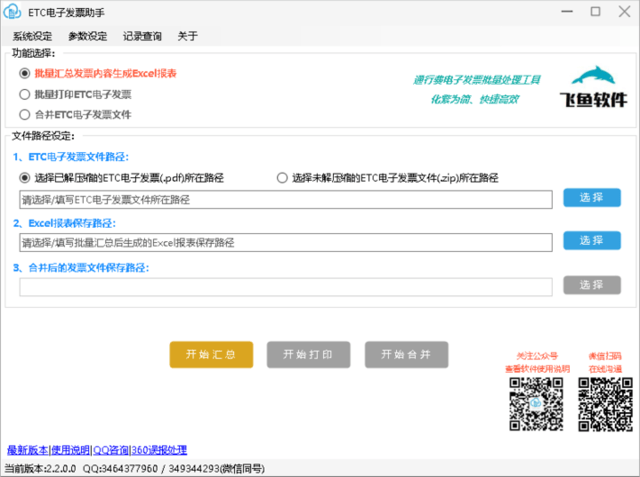Viewport: 640px width, 477px height.
Task: Click the 微信扫码 QR code
Action: [605, 404]
